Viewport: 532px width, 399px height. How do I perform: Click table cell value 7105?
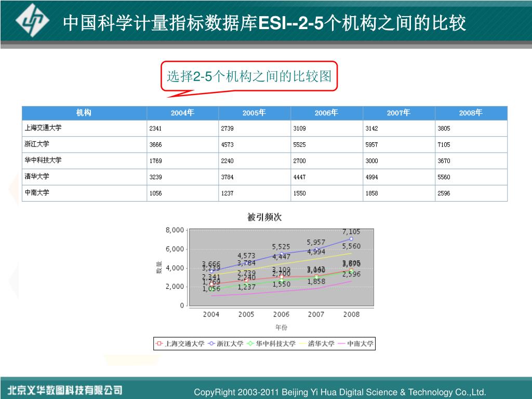click(x=444, y=145)
